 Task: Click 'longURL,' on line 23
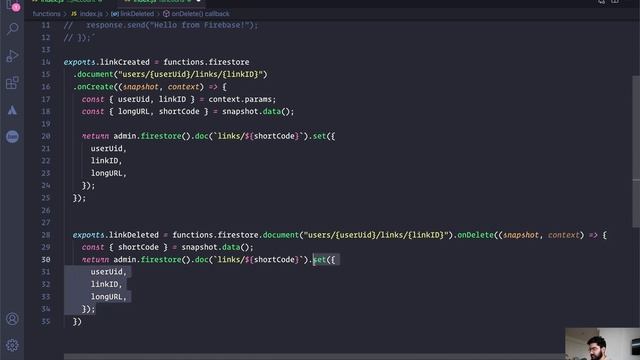[109, 173]
